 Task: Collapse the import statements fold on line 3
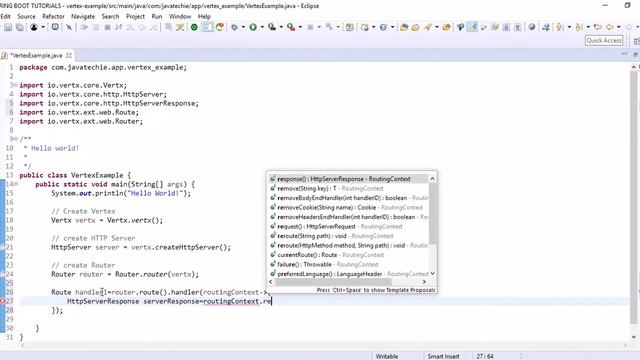(16, 85)
